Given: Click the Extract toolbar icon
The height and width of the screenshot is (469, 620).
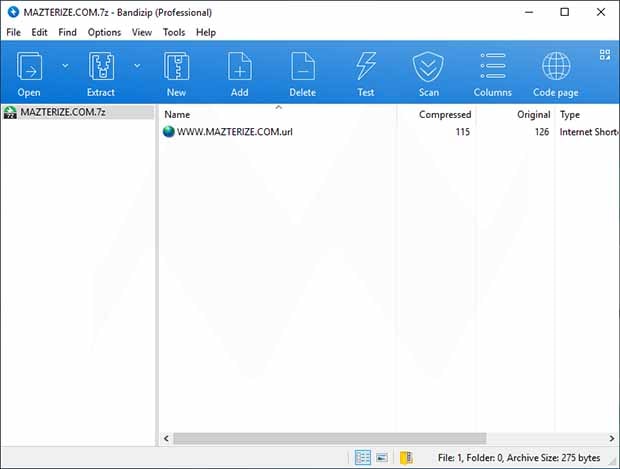Looking at the screenshot, I should pos(101,66).
